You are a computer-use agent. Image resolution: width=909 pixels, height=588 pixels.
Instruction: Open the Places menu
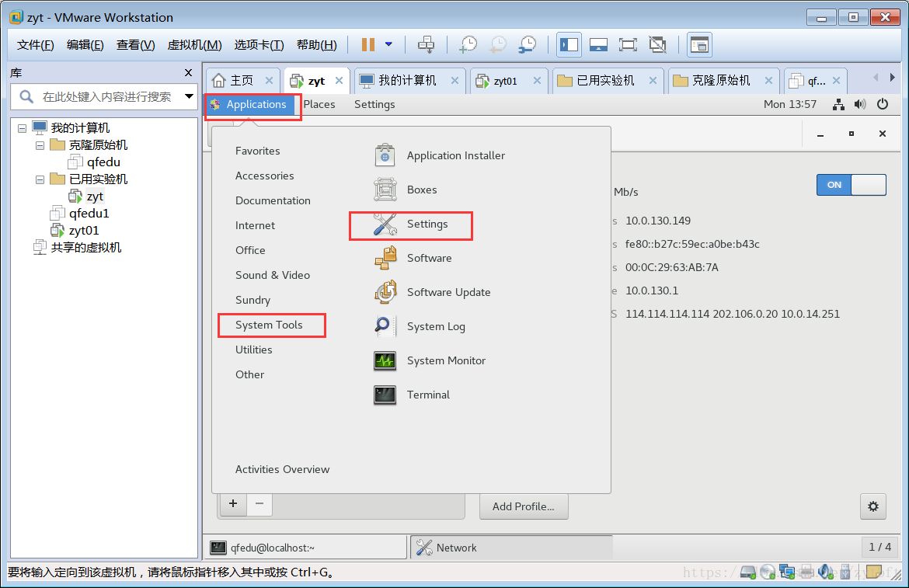(319, 104)
